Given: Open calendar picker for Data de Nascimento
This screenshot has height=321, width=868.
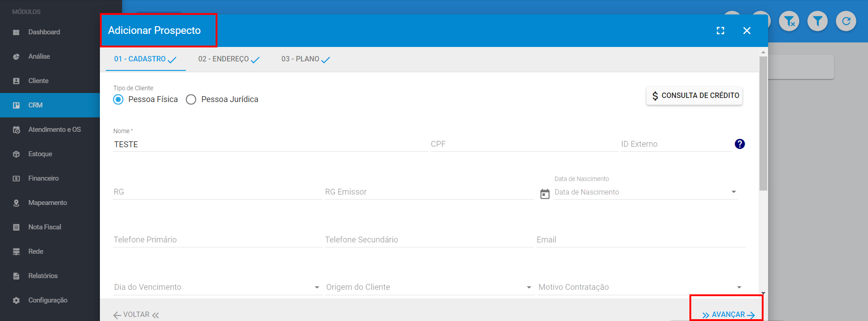Looking at the screenshot, I should tap(545, 194).
